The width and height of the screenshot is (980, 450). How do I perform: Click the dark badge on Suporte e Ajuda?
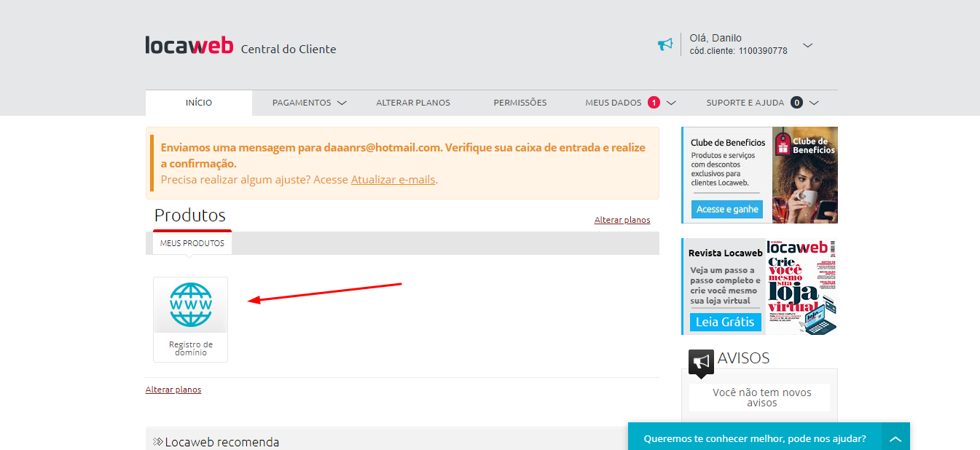[x=796, y=103]
